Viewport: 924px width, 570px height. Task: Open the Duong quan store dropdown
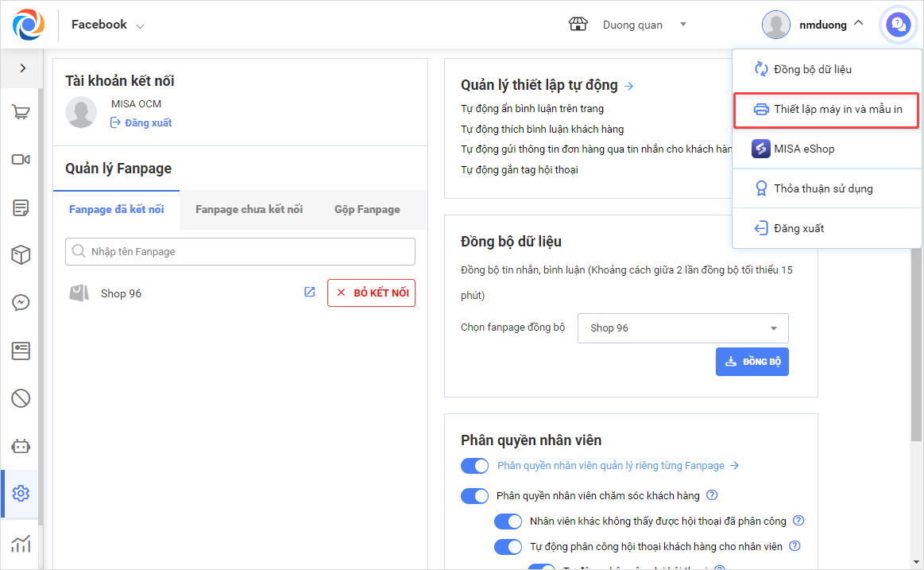click(644, 25)
